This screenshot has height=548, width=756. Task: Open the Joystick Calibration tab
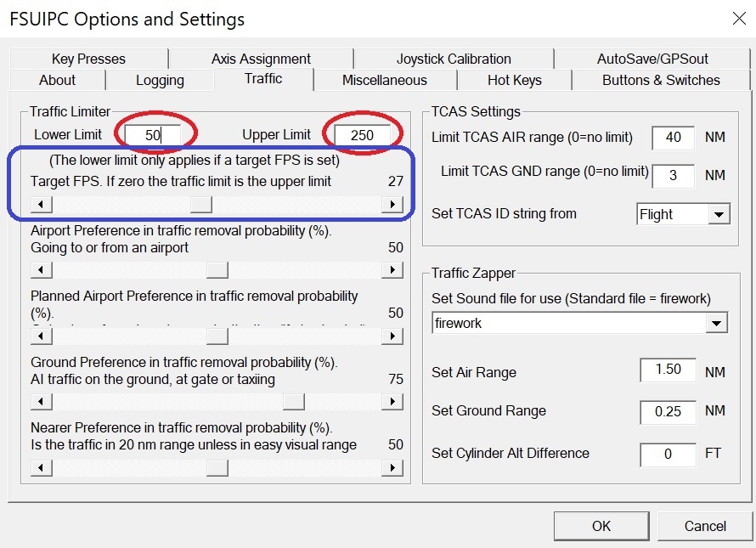click(x=454, y=59)
